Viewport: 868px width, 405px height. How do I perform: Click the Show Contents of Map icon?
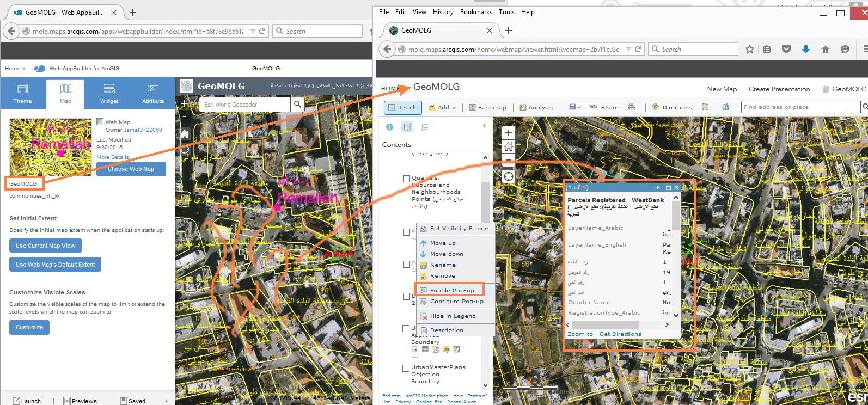coord(407,127)
